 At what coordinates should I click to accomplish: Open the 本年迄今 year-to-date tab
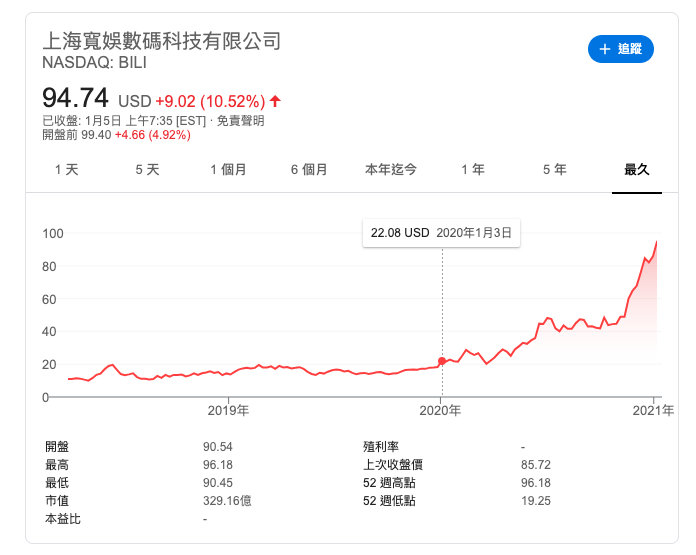tap(391, 170)
